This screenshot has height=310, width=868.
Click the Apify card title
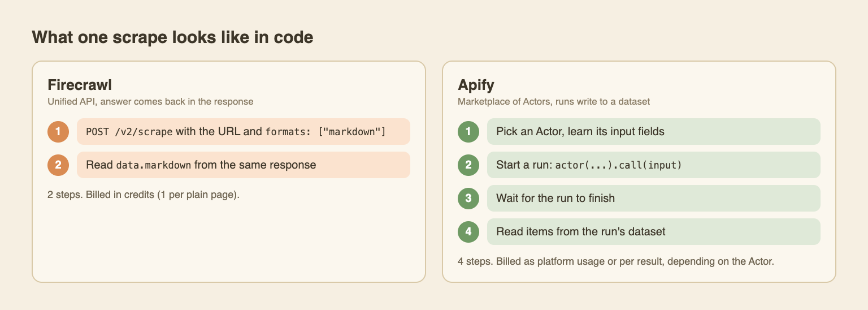pyautogui.click(x=476, y=85)
